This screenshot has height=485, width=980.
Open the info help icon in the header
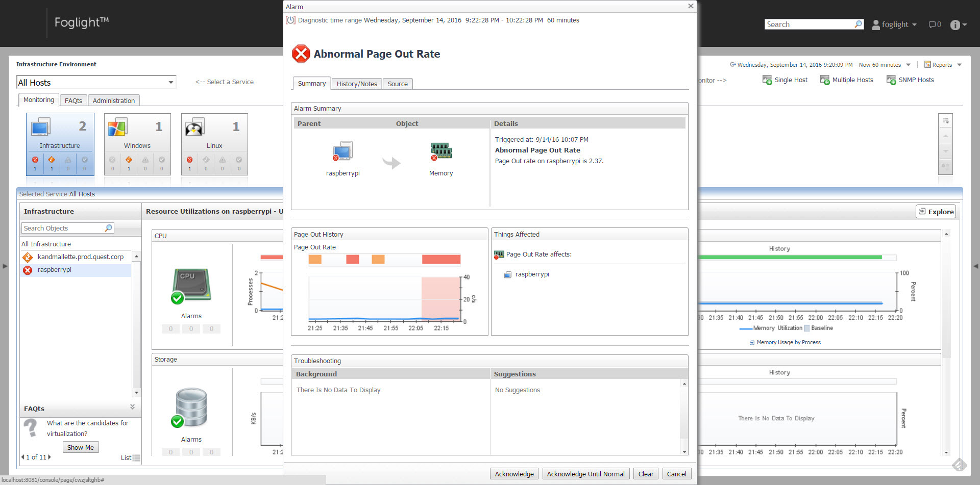coord(955,24)
